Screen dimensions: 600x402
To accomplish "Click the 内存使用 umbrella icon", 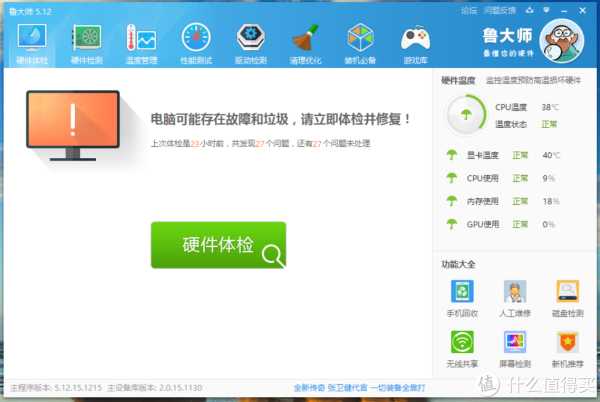I will click(452, 201).
